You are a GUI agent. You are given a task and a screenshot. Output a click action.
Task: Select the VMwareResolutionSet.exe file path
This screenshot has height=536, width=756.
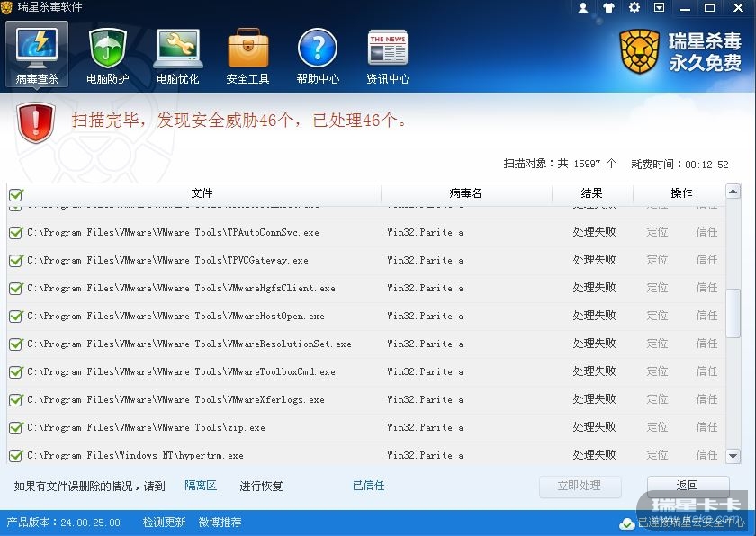click(x=189, y=344)
